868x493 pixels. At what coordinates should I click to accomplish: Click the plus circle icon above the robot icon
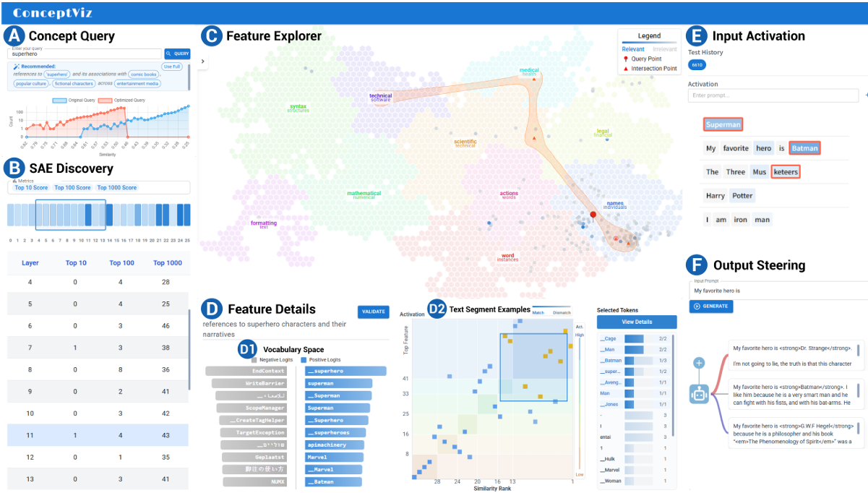click(x=699, y=363)
